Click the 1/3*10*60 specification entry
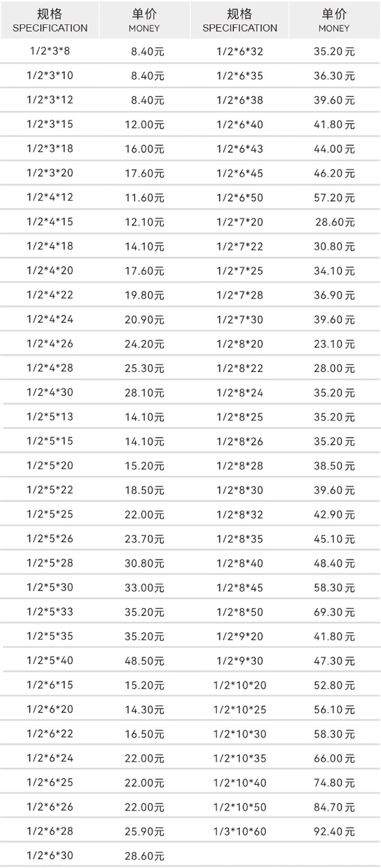381x868 pixels. point(240,832)
